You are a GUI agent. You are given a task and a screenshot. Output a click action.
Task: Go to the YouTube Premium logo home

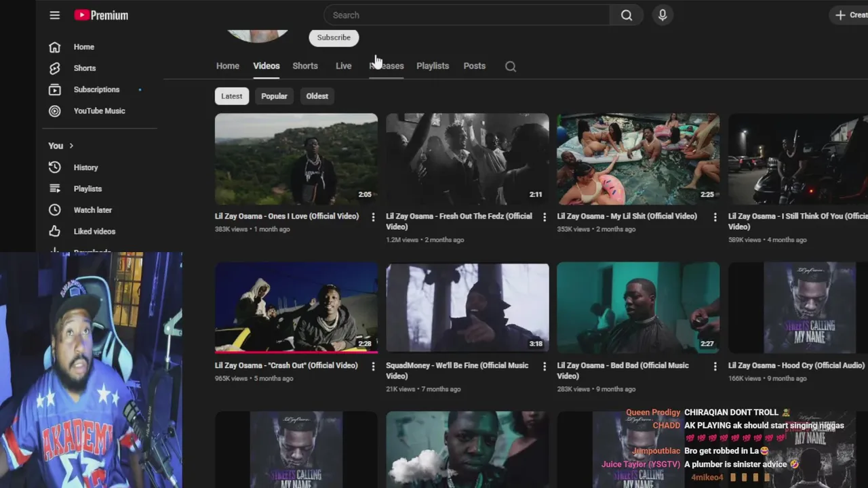pos(101,15)
